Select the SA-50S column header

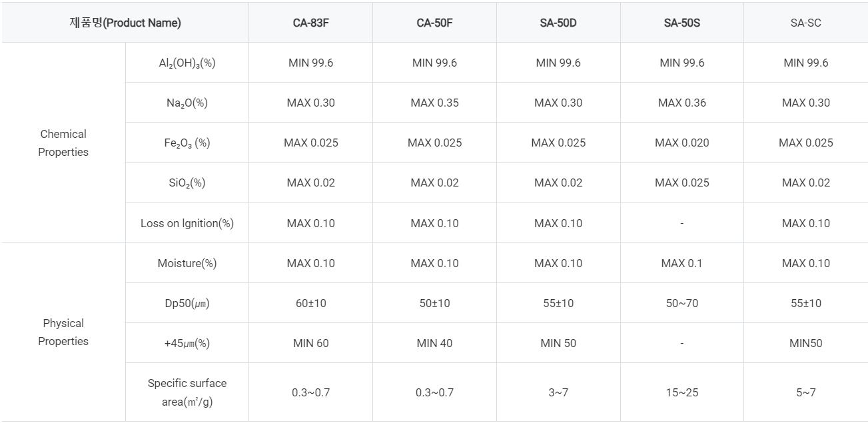[682, 23]
